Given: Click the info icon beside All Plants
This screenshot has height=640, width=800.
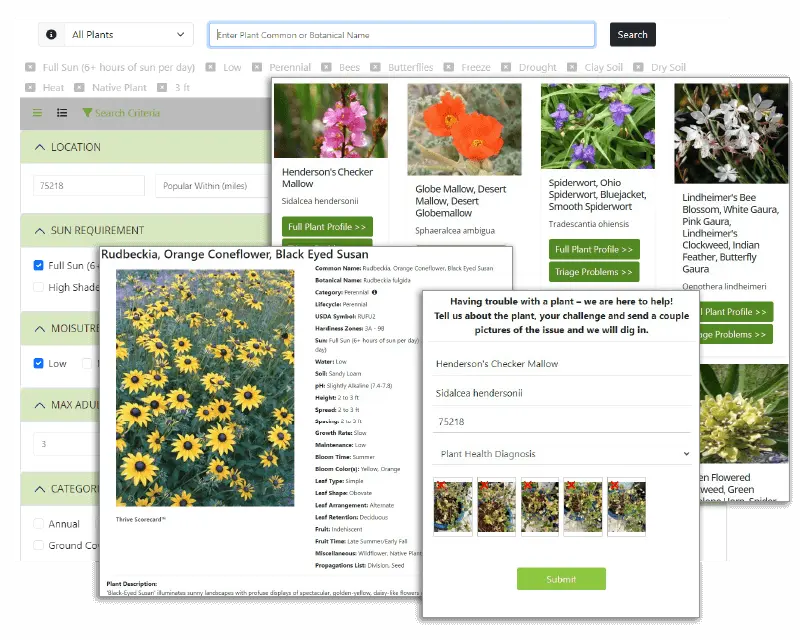Looking at the screenshot, I should pyautogui.click(x=51, y=35).
